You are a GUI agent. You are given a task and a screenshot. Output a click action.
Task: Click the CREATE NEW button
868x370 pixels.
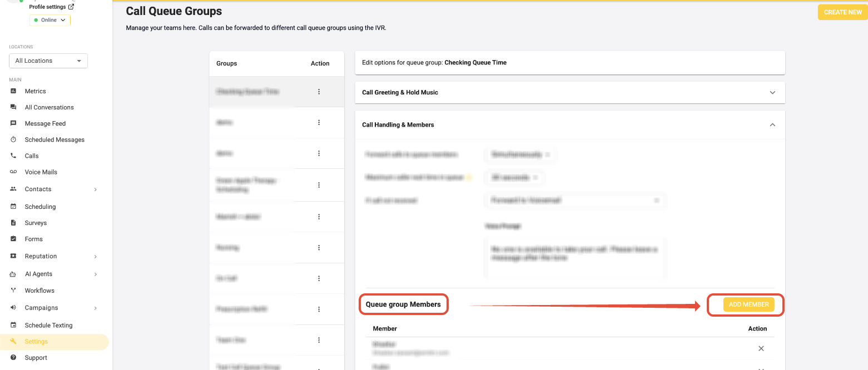[842, 12]
